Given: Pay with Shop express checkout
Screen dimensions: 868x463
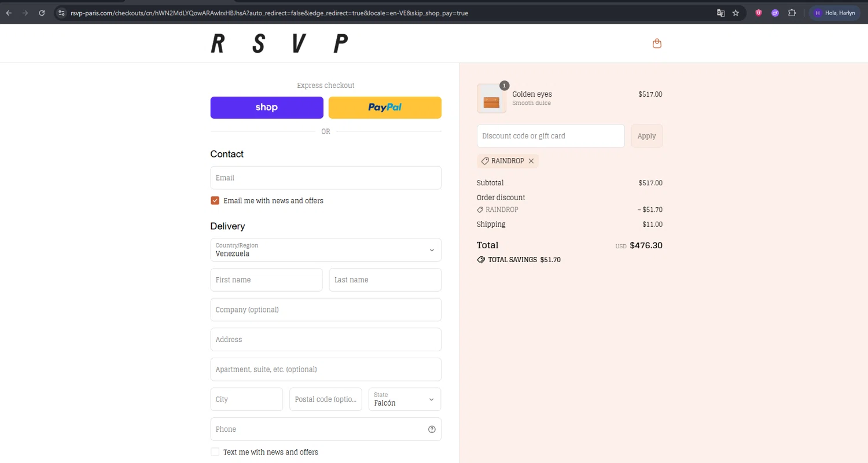Looking at the screenshot, I should pyautogui.click(x=267, y=108).
